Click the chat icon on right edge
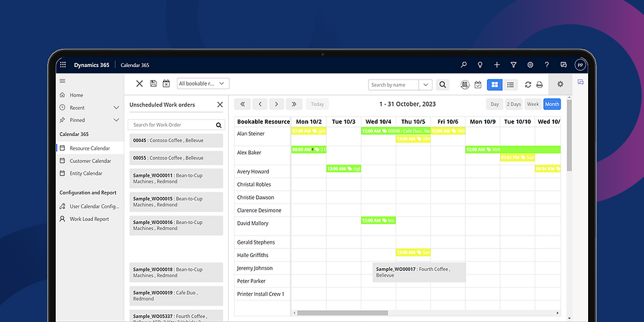The width and height of the screenshot is (644, 322). [580, 82]
